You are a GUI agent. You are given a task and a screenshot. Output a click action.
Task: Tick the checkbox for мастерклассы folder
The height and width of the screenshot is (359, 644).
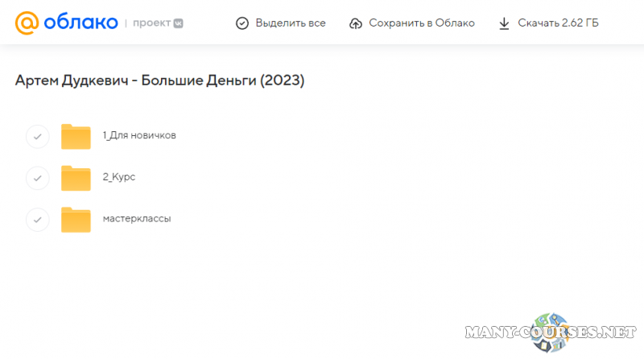coord(38,219)
